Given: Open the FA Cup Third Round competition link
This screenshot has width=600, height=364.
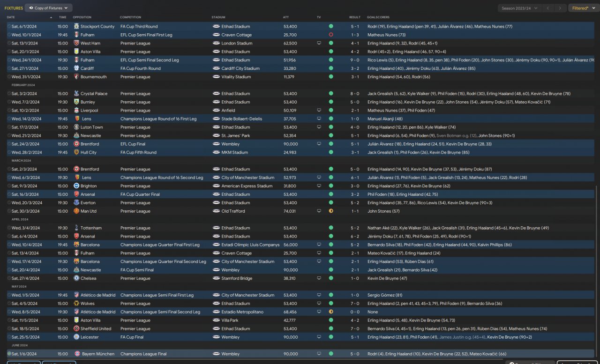Looking at the screenshot, I should (139, 27).
